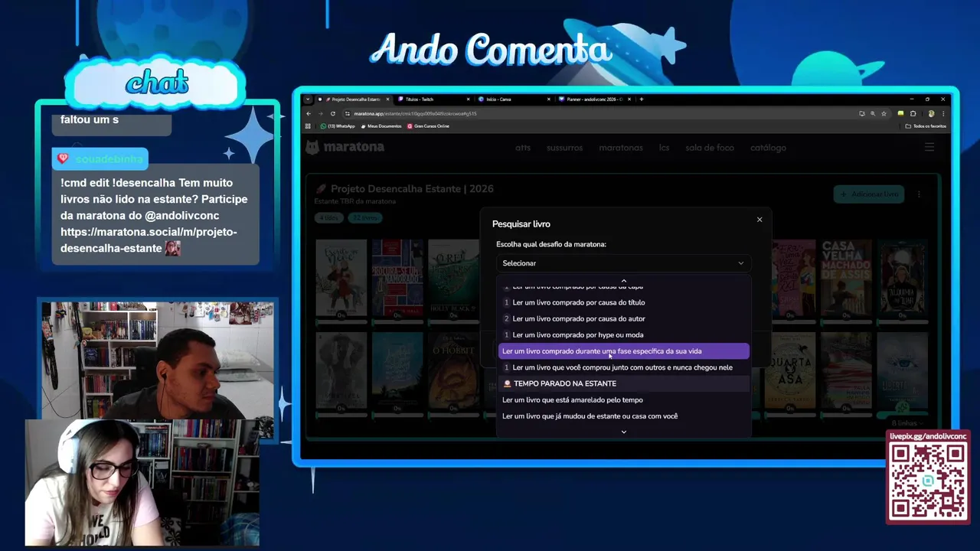Bookmark this page with the star icon
Image resolution: width=980 pixels, height=551 pixels.
coord(884,113)
